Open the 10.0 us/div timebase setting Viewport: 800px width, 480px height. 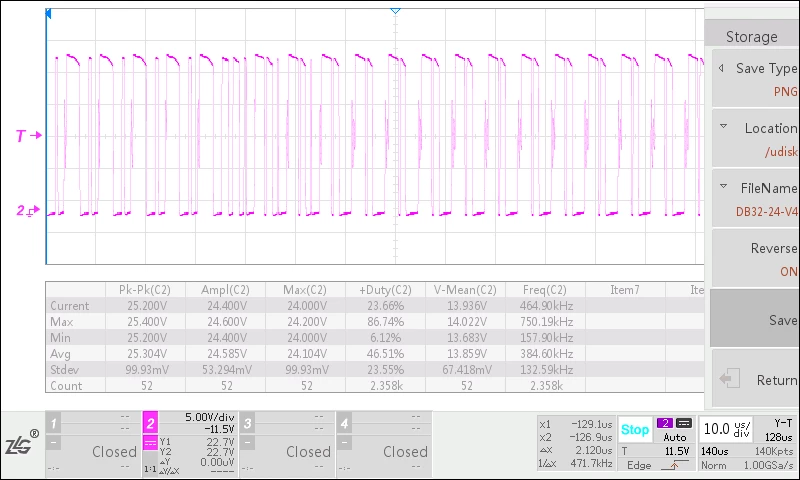[x=727, y=429]
